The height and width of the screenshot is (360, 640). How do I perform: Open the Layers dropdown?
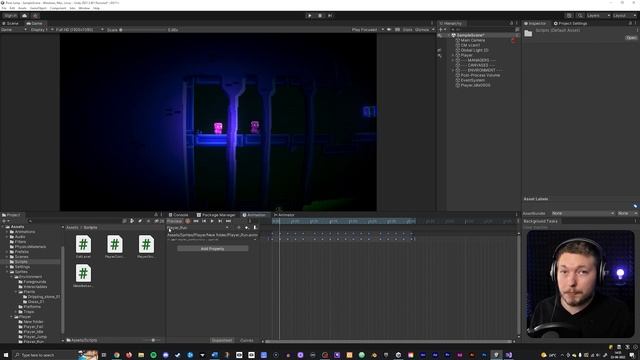pyautogui.click(x=598, y=16)
